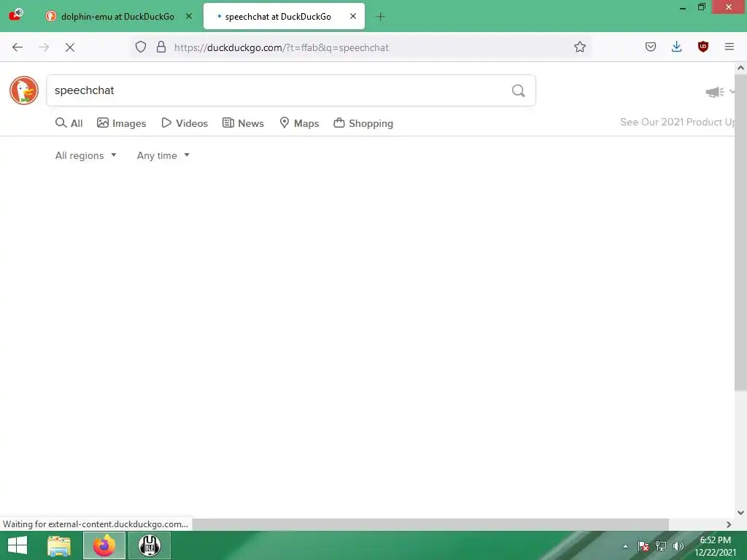This screenshot has width=747, height=560.
Task: Click the search magnifier button
Action: click(x=519, y=90)
